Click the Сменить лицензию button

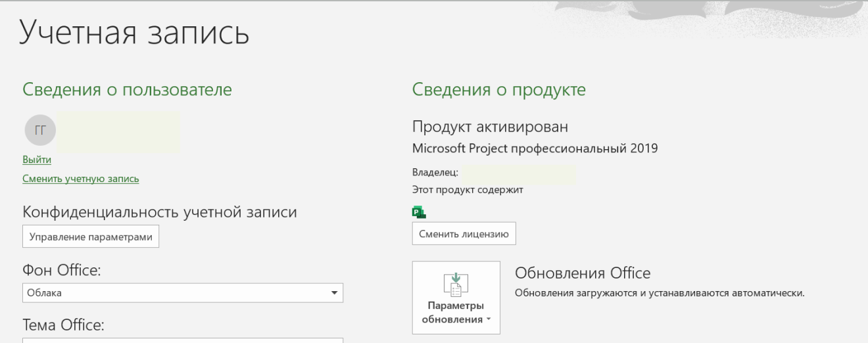click(464, 233)
